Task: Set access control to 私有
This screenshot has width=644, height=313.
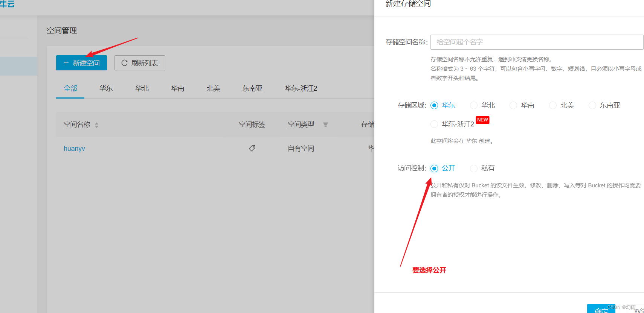Action: (x=474, y=168)
